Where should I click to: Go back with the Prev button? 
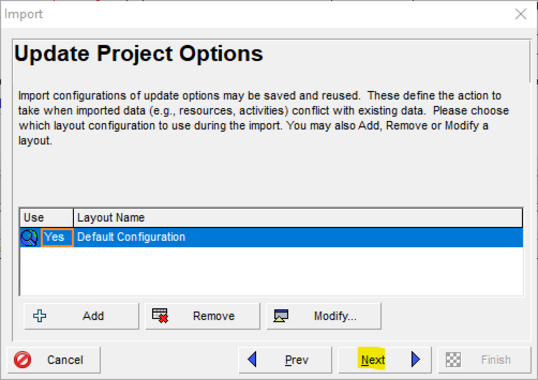coord(285,360)
